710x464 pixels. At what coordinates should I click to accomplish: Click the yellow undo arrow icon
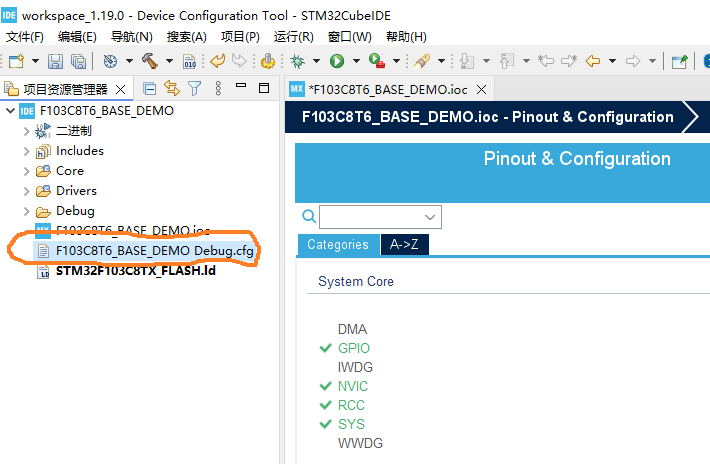click(x=218, y=61)
